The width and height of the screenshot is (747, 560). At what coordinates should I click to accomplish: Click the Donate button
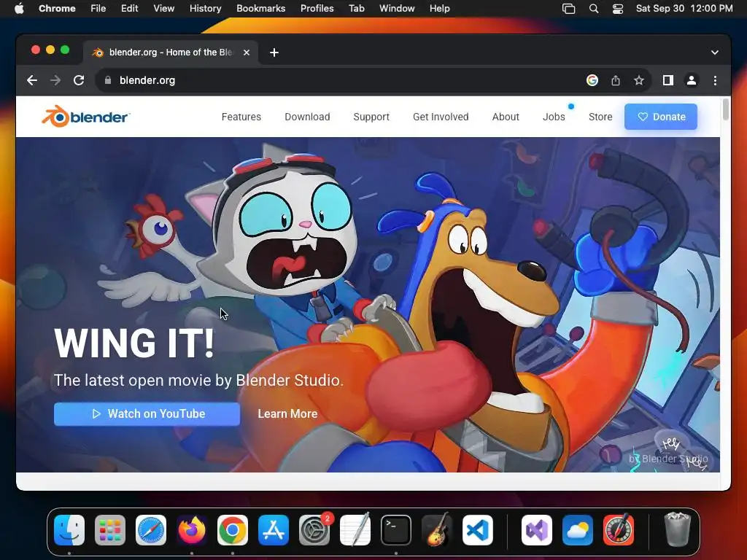coord(661,117)
